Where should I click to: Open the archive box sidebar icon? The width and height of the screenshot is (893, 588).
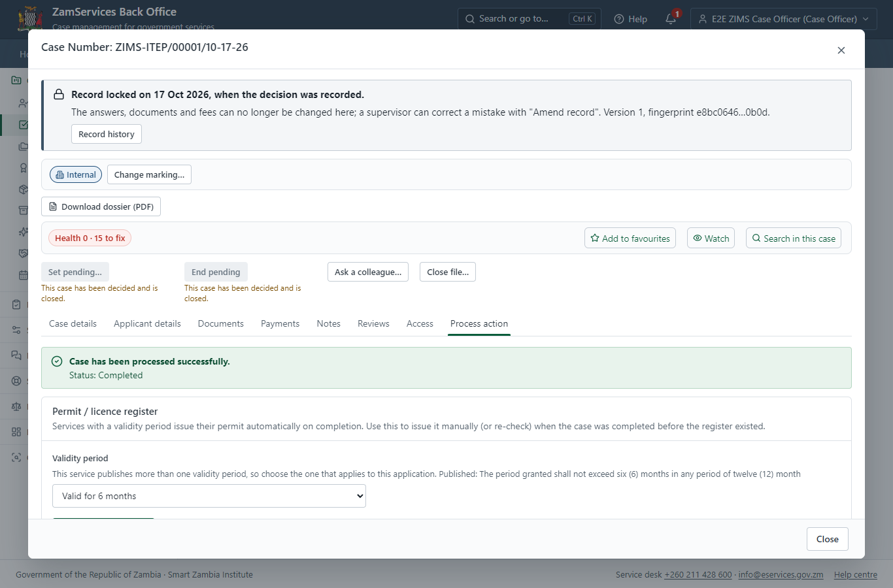pyautogui.click(x=24, y=210)
